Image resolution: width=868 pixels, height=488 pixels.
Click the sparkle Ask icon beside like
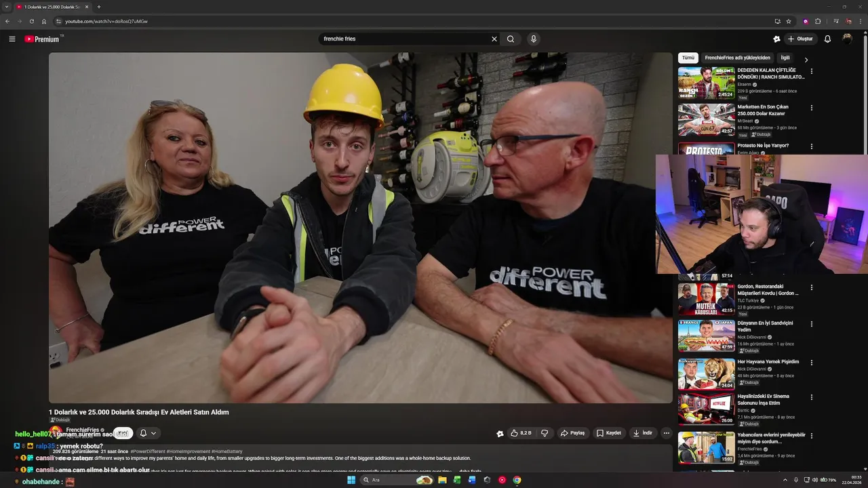pyautogui.click(x=500, y=434)
